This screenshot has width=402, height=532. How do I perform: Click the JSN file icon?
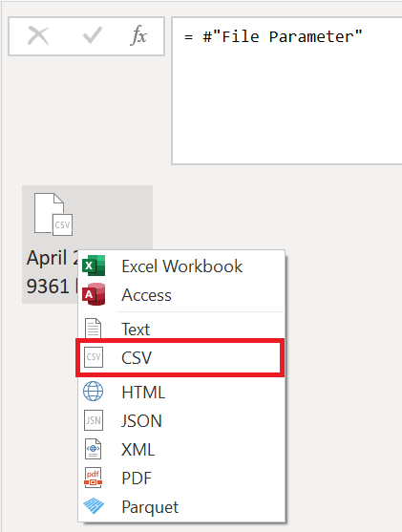[x=94, y=420]
